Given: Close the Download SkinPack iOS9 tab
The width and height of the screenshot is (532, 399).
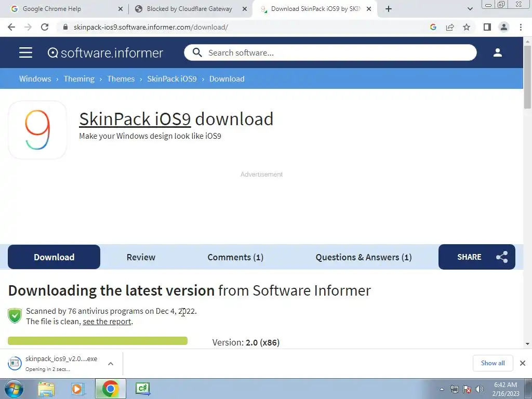Looking at the screenshot, I should [x=369, y=9].
